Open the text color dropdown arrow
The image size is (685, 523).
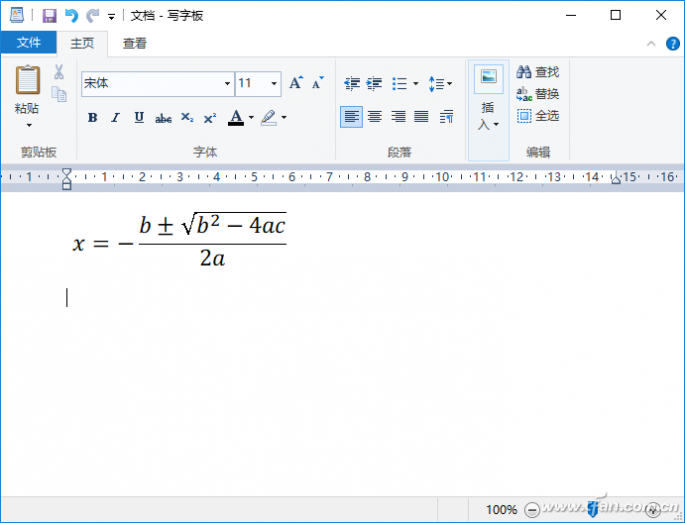251,117
